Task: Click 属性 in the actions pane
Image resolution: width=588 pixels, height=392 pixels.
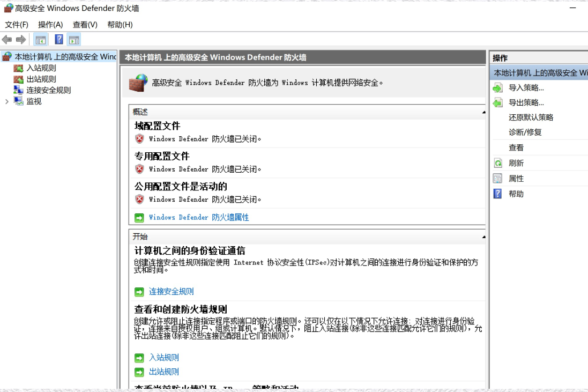Action: click(516, 179)
